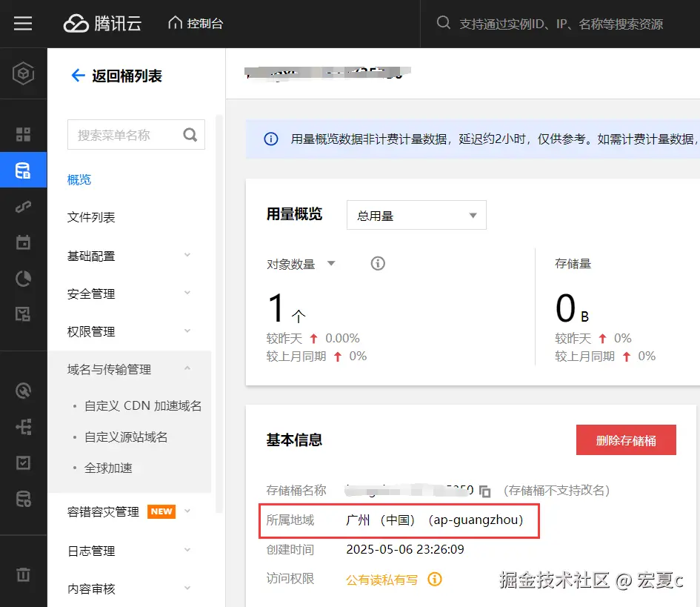Expand 权限管理 menu section
Image resolution: width=700 pixels, height=607 pixels.
coord(130,331)
